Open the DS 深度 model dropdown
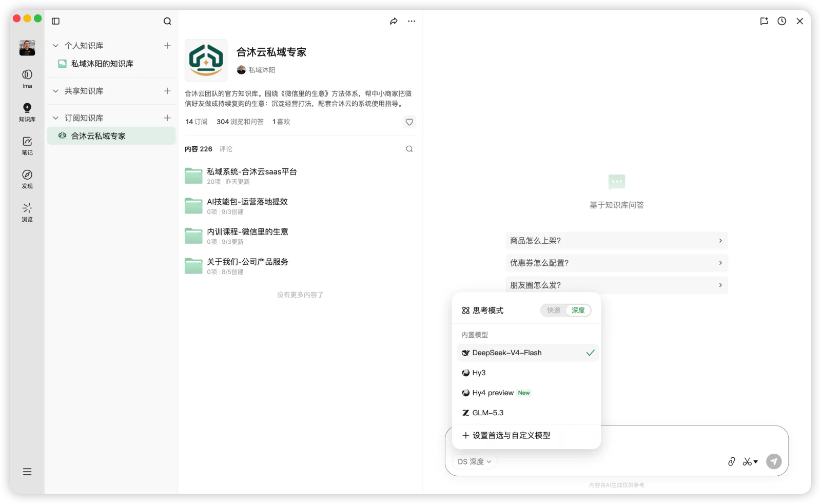The height and width of the screenshot is (504, 821). click(x=474, y=461)
